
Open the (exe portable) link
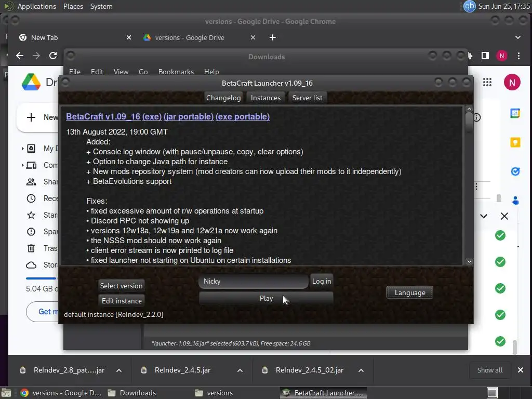coord(243,117)
